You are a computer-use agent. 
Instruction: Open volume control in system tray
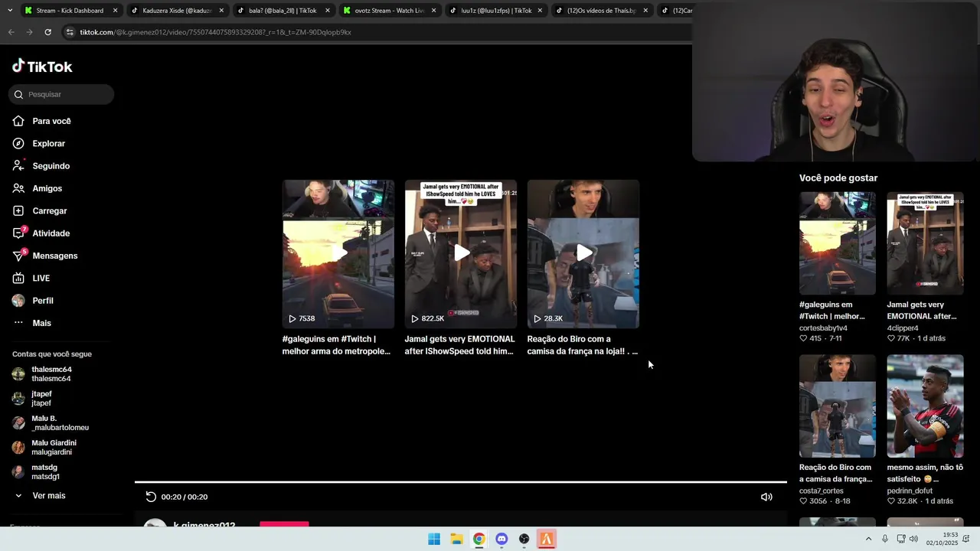(x=913, y=539)
